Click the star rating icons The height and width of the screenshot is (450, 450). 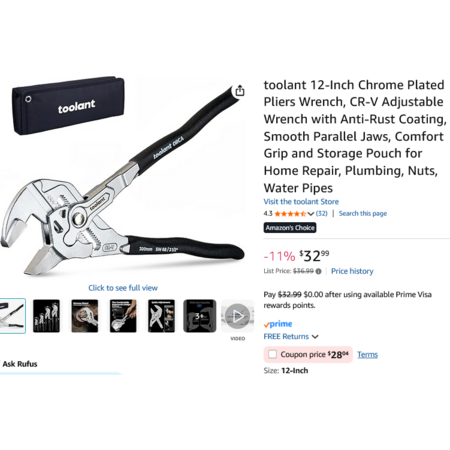(x=290, y=214)
